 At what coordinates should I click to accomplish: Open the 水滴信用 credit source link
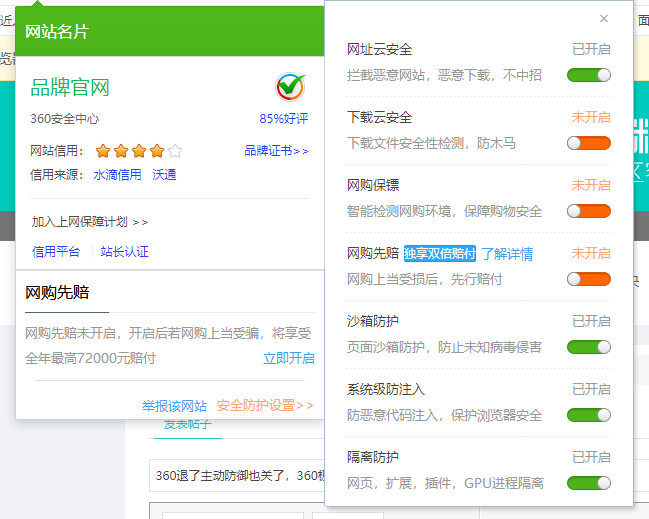tap(117, 175)
